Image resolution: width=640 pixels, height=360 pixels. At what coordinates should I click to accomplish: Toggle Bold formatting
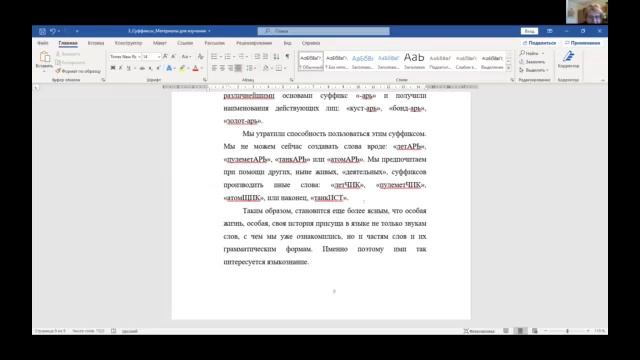pos(113,68)
